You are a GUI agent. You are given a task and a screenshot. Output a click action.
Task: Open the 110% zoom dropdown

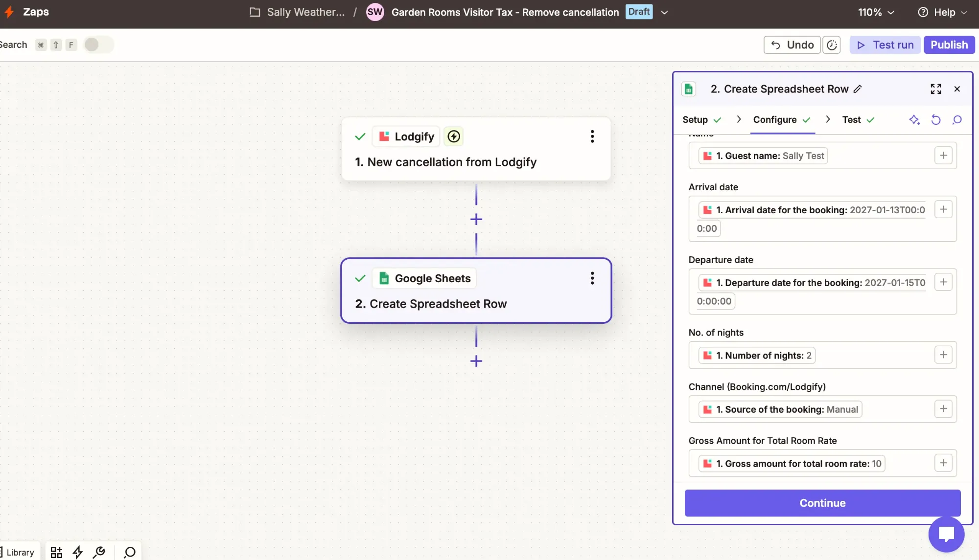[876, 12]
